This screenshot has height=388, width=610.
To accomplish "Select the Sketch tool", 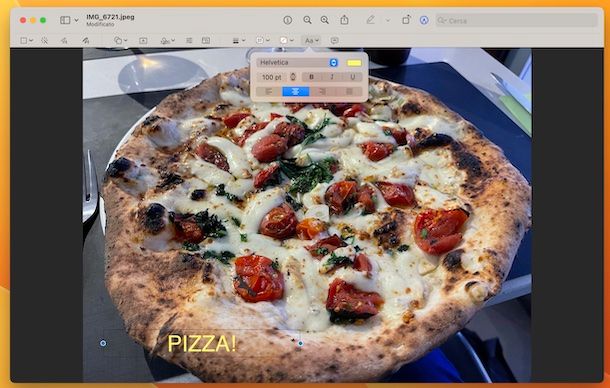I will point(64,40).
